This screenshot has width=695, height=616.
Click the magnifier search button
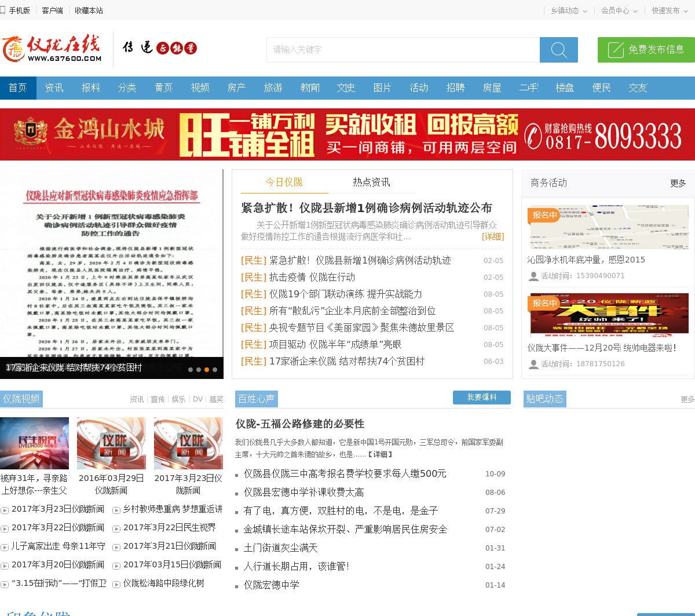coord(558,50)
